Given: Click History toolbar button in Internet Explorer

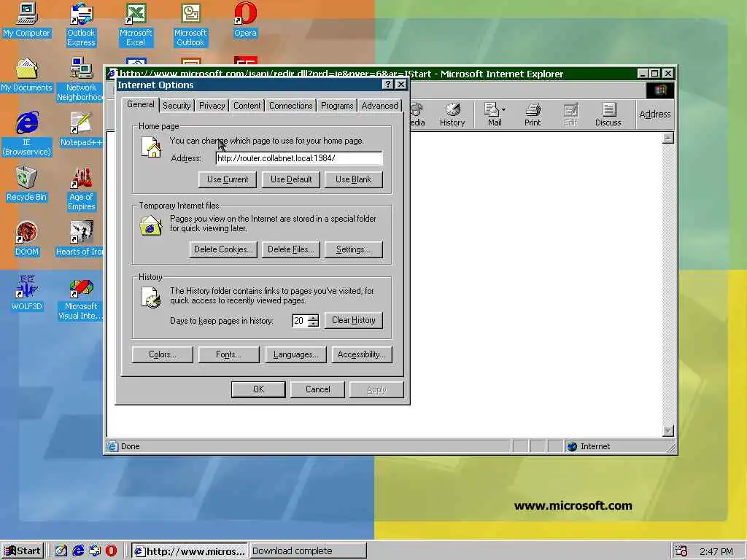Looking at the screenshot, I should [452, 114].
